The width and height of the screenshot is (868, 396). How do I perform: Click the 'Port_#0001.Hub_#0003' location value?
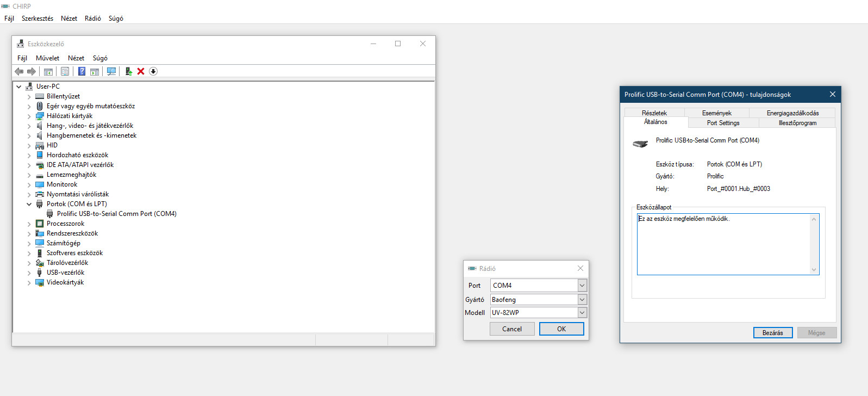739,189
